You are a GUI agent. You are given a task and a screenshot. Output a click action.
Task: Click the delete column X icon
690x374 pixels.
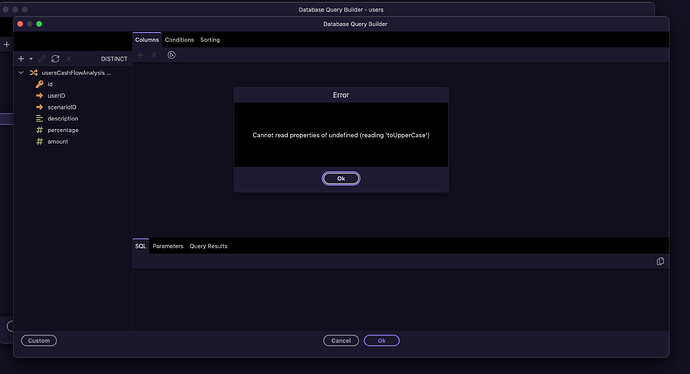click(154, 55)
